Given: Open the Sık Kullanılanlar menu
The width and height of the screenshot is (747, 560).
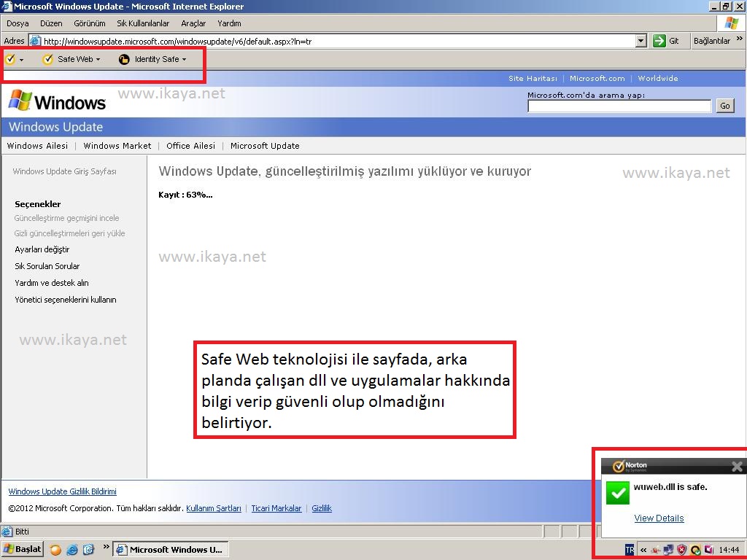Looking at the screenshot, I should point(143,23).
